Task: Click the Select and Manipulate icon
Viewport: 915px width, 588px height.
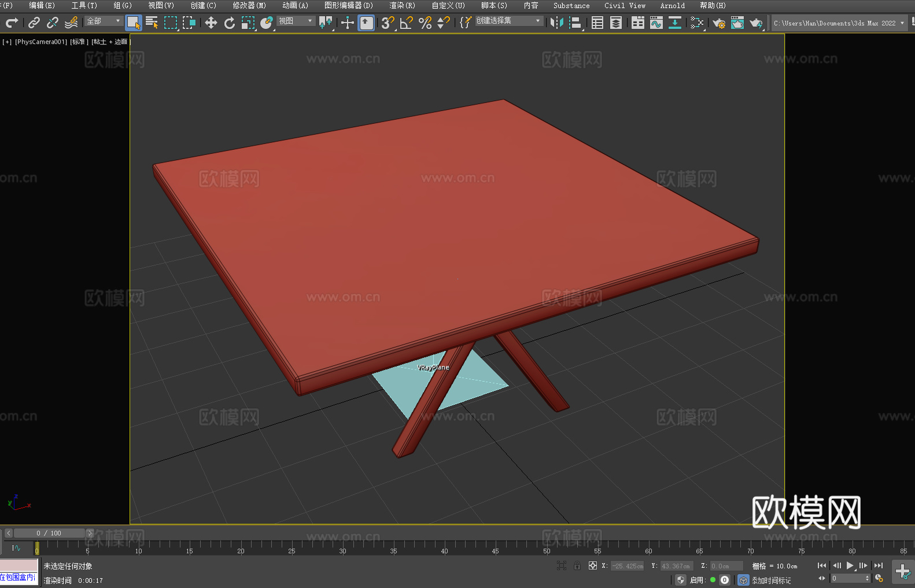Action: pyautogui.click(x=348, y=23)
